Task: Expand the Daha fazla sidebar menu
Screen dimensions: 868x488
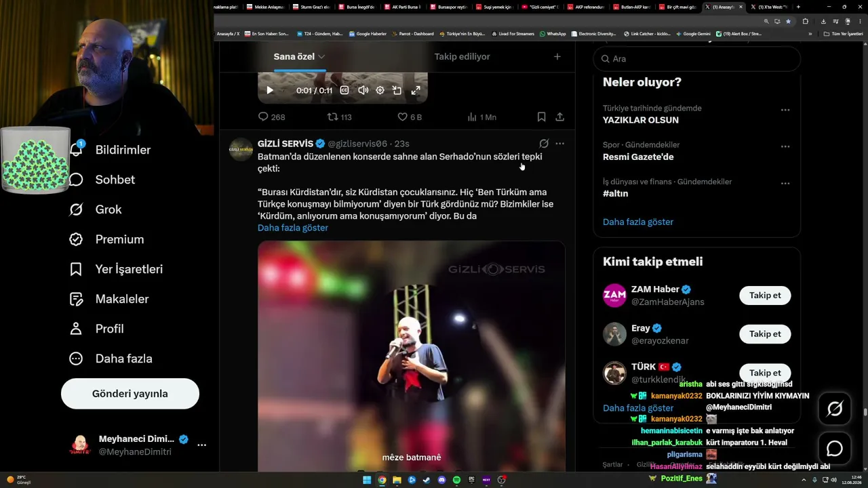Action: pos(111,359)
